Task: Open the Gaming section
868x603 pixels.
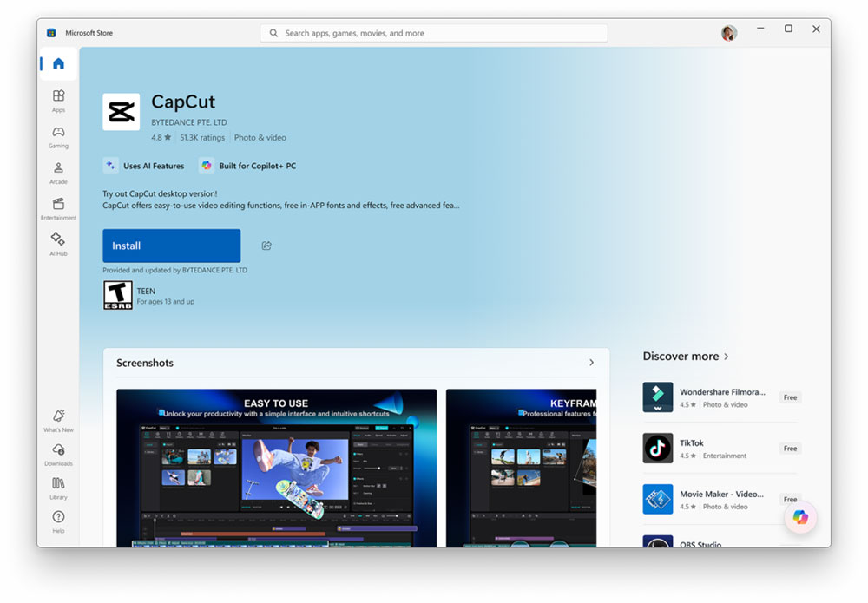Action: click(x=58, y=137)
